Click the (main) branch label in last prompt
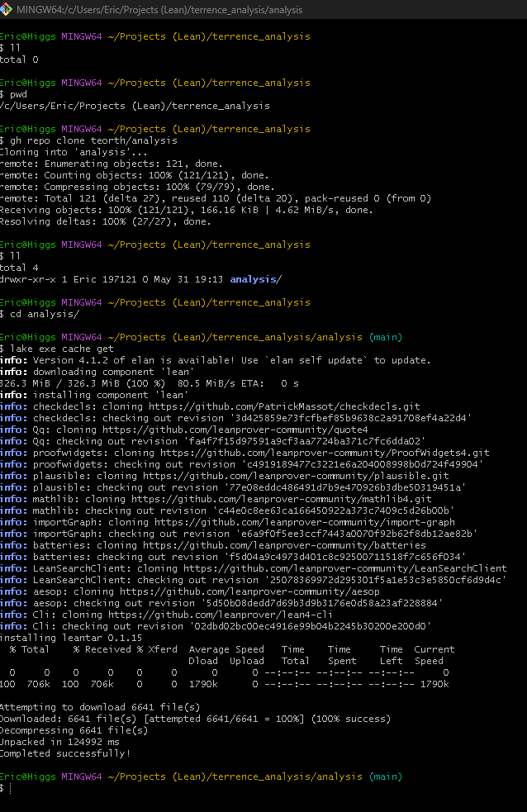This screenshot has height=812, width=527. tap(386, 776)
